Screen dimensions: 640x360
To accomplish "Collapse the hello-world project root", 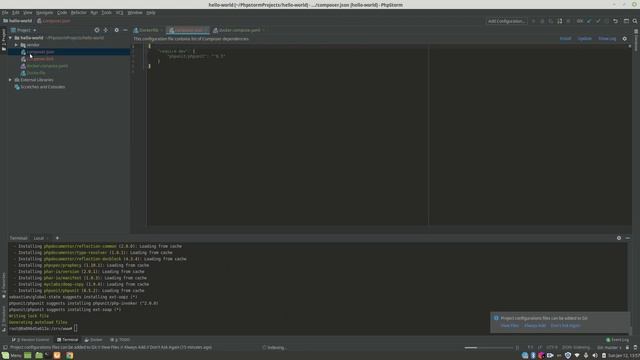I will point(11,38).
